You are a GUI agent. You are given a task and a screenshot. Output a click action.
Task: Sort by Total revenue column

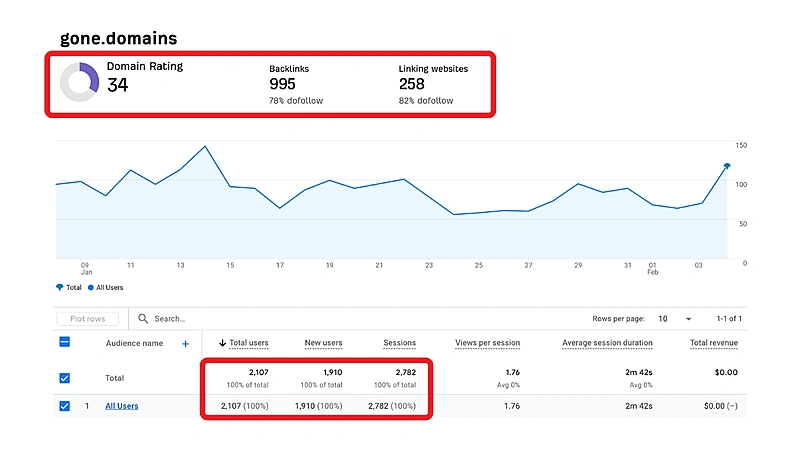(714, 343)
